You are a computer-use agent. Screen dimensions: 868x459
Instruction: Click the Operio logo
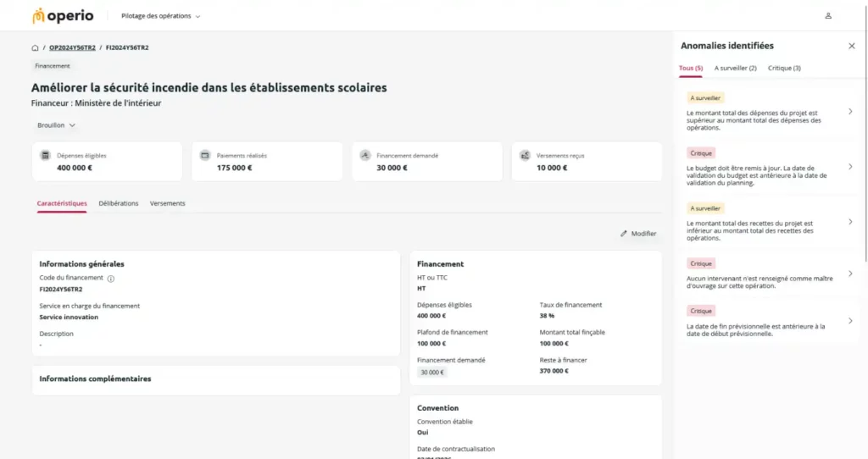pos(63,15)
